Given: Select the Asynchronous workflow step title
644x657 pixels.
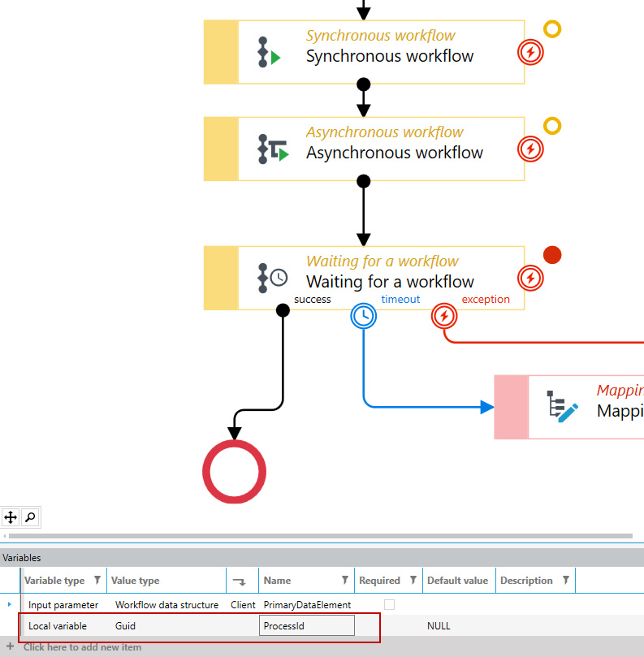Looking at the screenshot, I should pos(395,153).
